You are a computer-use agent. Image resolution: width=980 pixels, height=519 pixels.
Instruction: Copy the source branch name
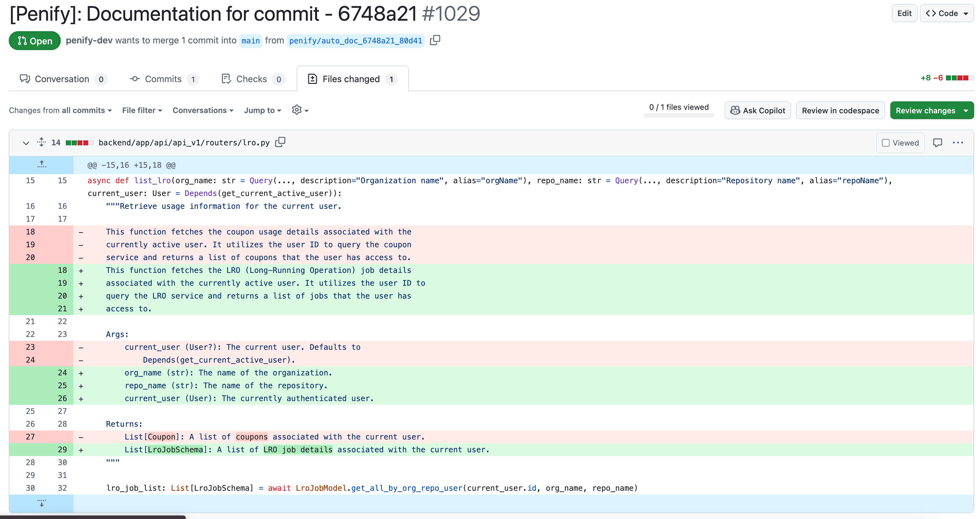[x=435, y=40]
